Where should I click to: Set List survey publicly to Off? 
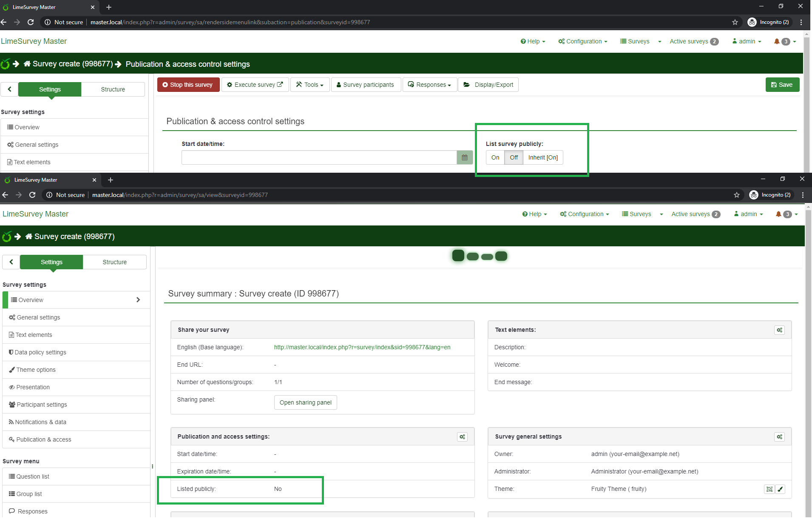point(514,157)
